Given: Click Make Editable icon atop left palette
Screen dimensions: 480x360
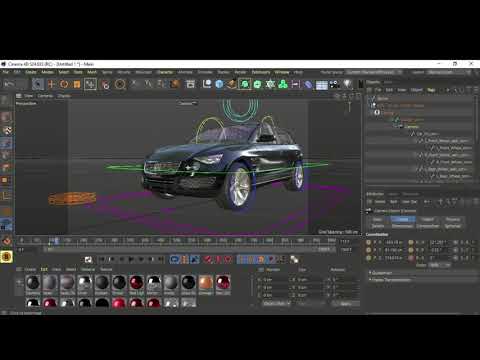Looking at the screenshot, I should (6, 100).
